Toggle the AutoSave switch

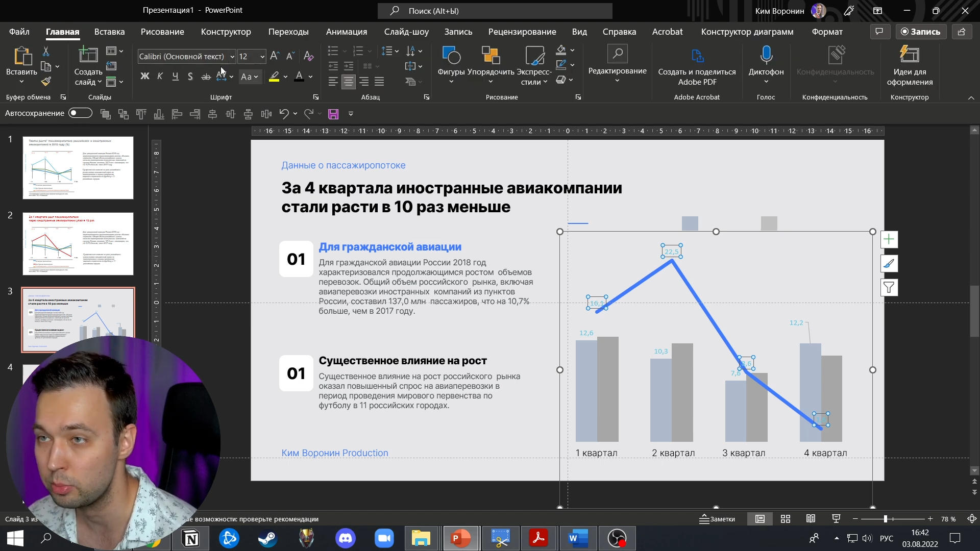tap(81, 113)
